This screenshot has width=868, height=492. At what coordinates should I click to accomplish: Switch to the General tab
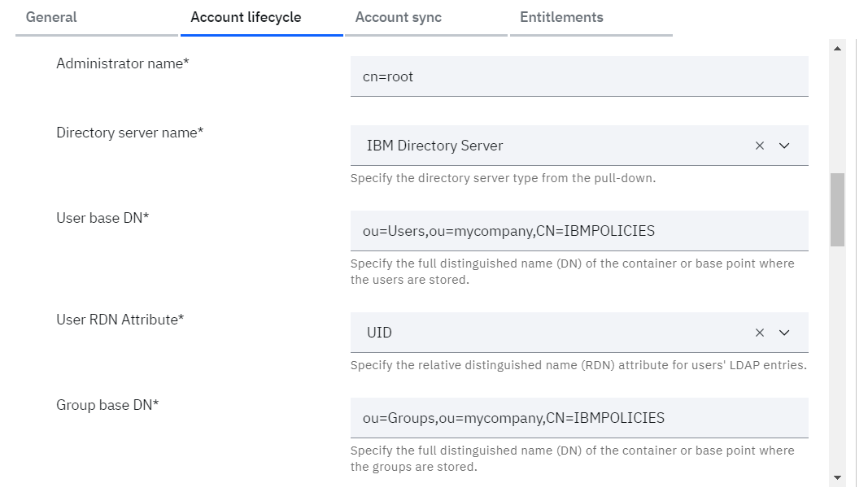pyautogui.click(x=52, y=17)
